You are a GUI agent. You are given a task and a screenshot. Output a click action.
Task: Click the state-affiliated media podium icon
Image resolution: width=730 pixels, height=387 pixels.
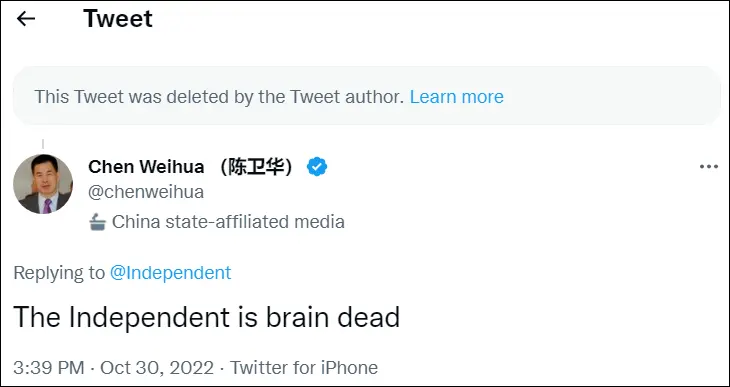98,222
